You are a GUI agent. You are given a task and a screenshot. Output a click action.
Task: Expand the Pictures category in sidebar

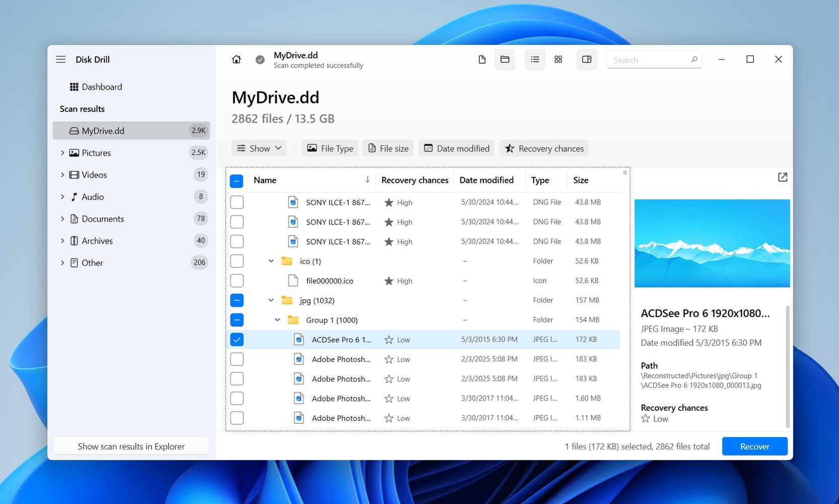point(62,153)
